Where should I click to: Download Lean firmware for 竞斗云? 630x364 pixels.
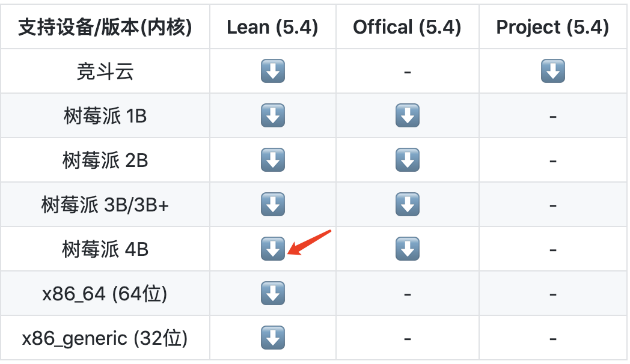272,71
